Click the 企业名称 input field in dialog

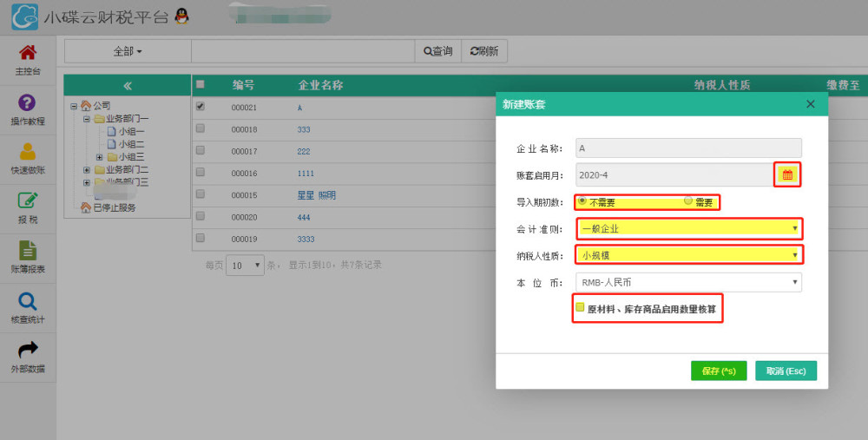(x=688, y=148)
